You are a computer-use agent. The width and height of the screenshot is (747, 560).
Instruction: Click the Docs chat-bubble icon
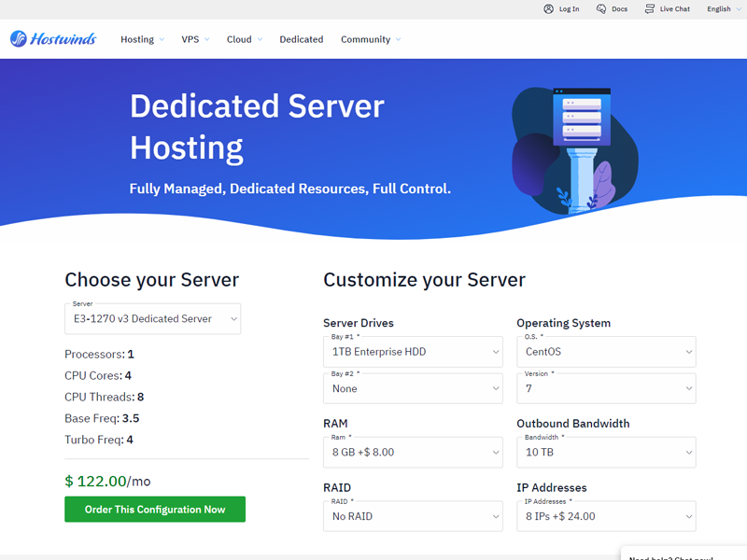click(601, 9)
